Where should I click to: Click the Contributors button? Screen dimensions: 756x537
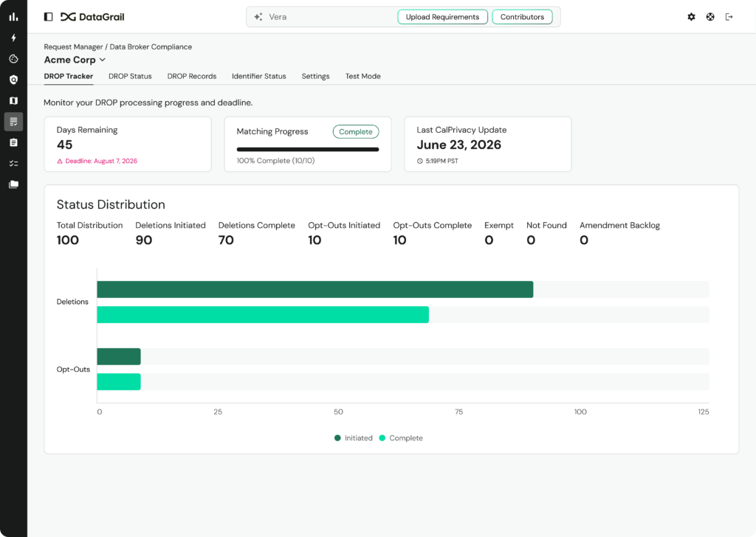coord(522,17)
